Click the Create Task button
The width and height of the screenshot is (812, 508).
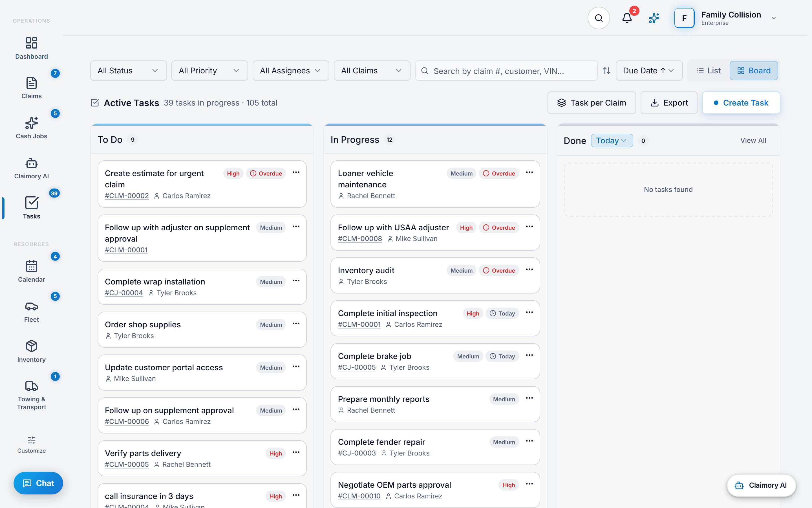point(741,103)
